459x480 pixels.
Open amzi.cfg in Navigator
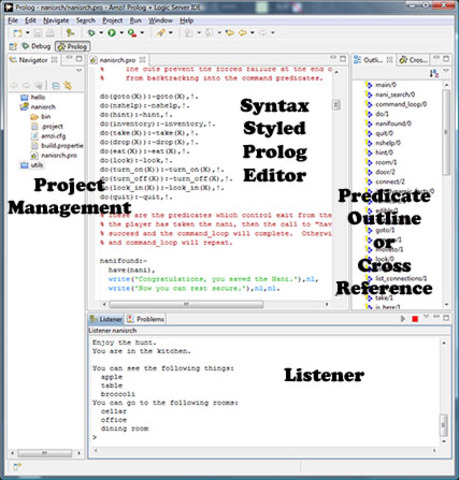pos(48,136)
